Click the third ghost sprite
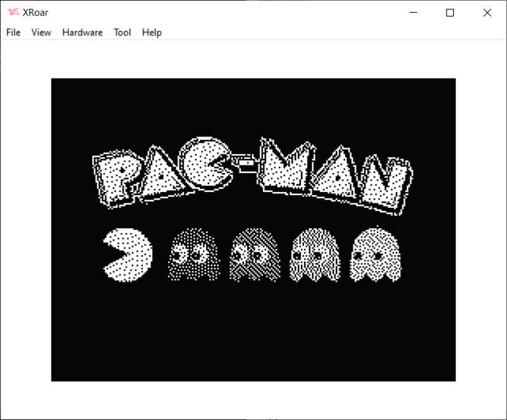 pos(314,253)
